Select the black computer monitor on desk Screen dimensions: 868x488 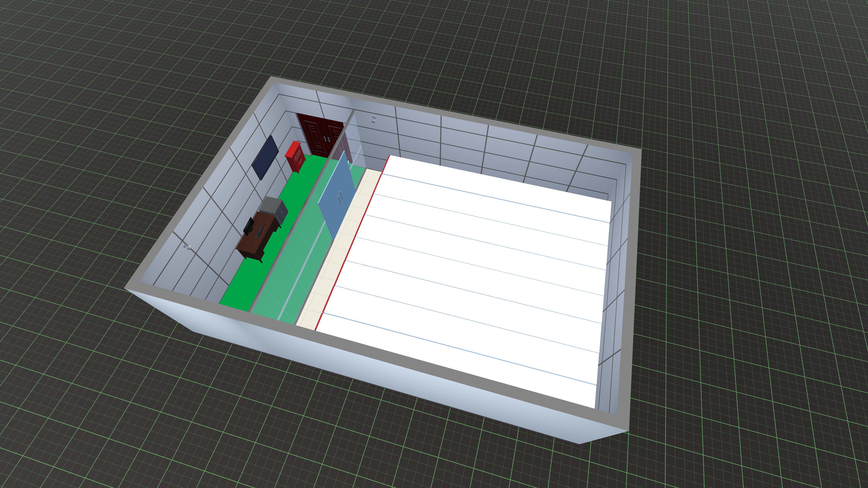[249, 226]
